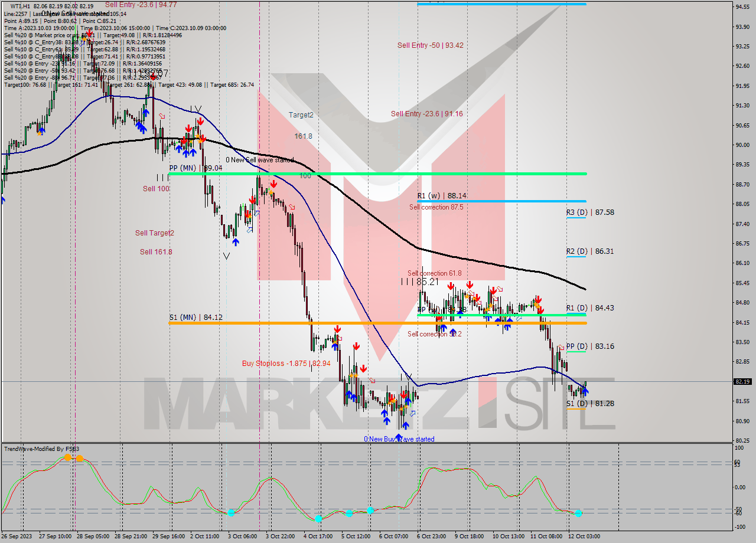
Task: Click the '9 Oct 18:00' time axis label
Action: click(470, 537)
